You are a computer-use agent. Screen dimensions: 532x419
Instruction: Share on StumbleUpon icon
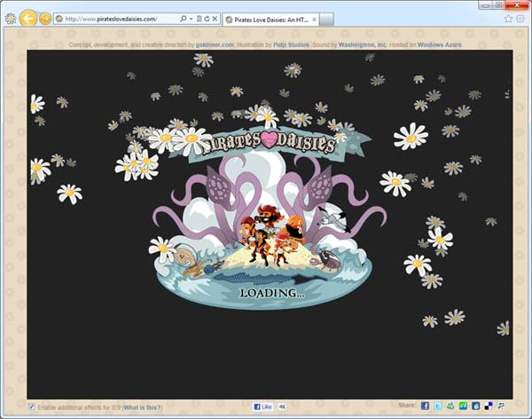(x=463, y=406)
